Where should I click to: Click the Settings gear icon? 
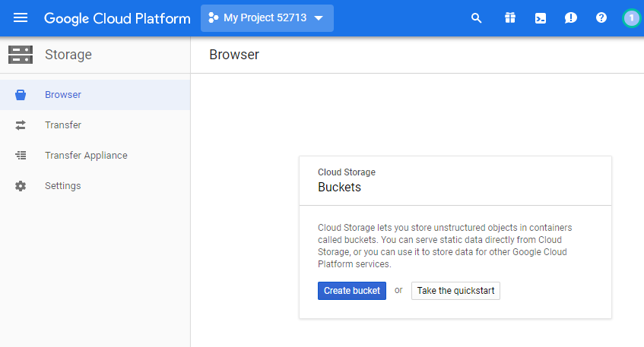(21, 186)
